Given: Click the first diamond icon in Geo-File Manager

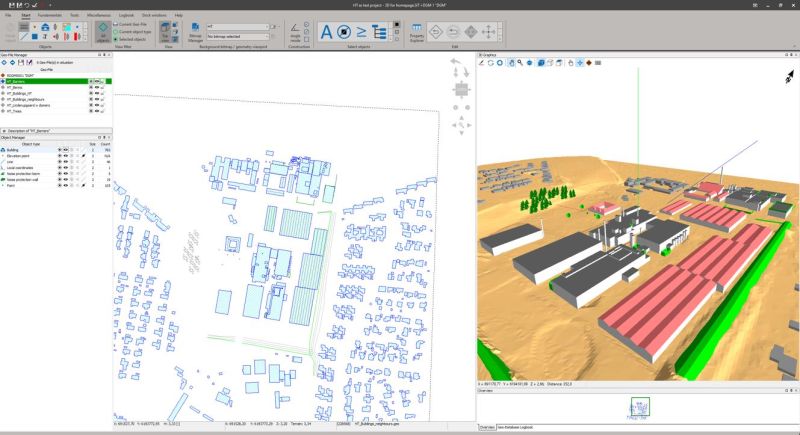Looking at the screenshot, I should coord(4,62).
